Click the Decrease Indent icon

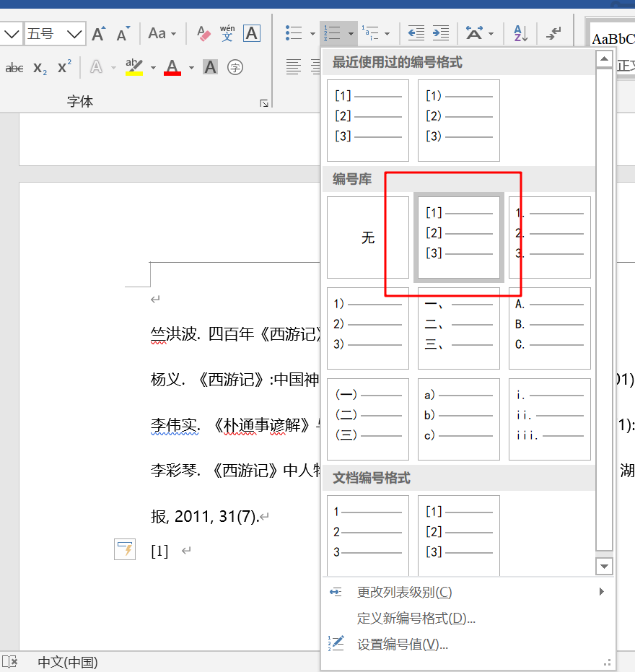point(416,33)
